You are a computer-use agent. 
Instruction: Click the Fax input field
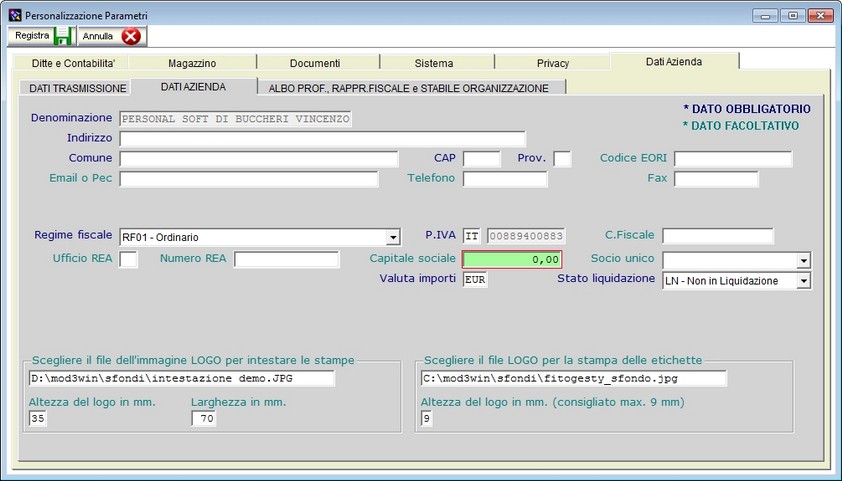click(x=716, y=179)
